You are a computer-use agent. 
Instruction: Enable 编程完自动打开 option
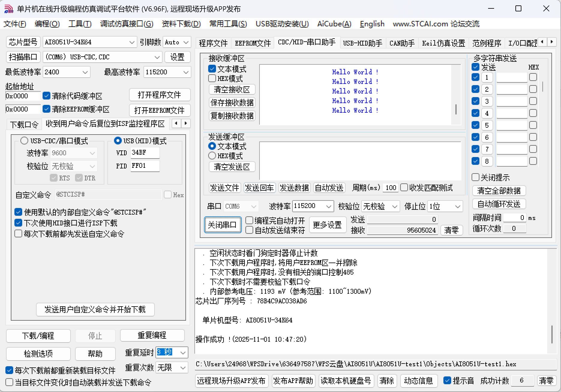coord(249,220)
